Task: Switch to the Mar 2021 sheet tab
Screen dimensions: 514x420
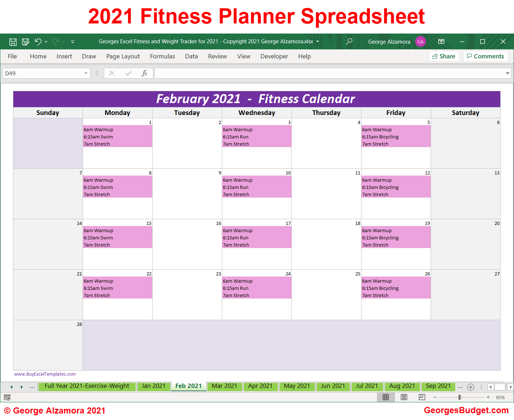Action: (x=224, y=386)
